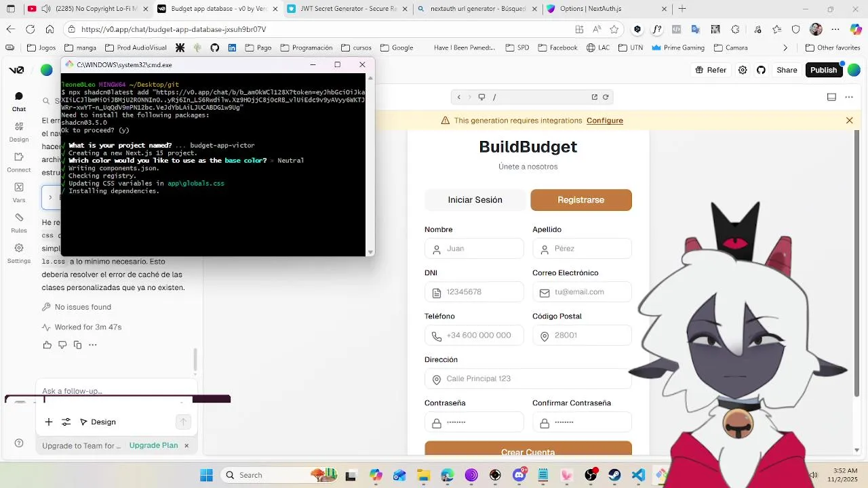The image size is (868, 488).
Task: Copy the chat response
Action: point(77,345)
